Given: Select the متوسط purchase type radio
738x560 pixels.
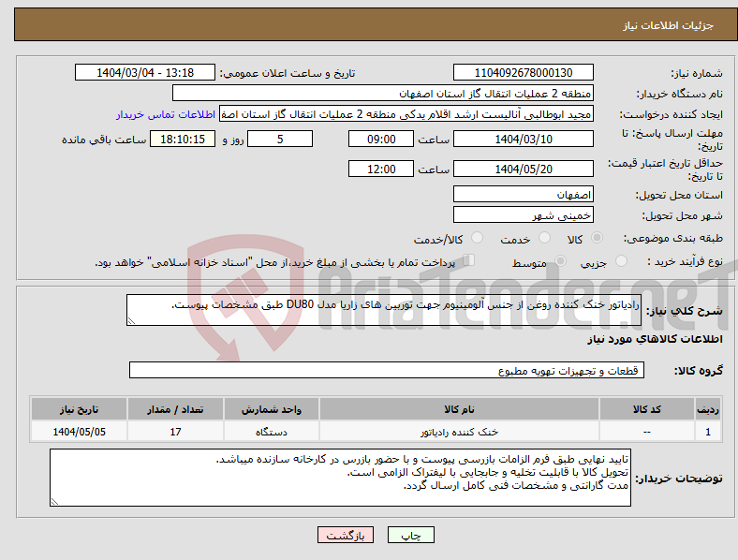Looking at the screenshot, I should (x=560, y=261).
